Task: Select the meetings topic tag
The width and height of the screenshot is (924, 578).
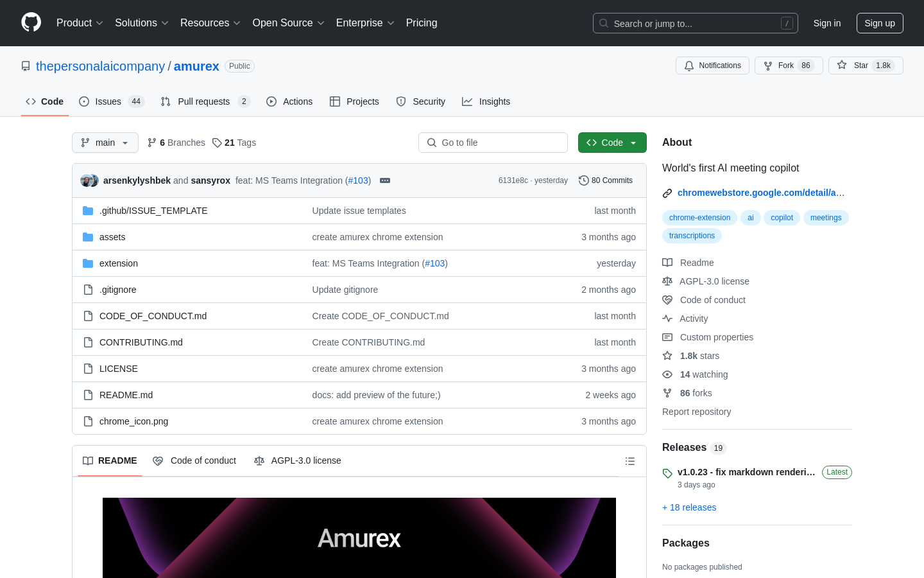Action: 826,218
